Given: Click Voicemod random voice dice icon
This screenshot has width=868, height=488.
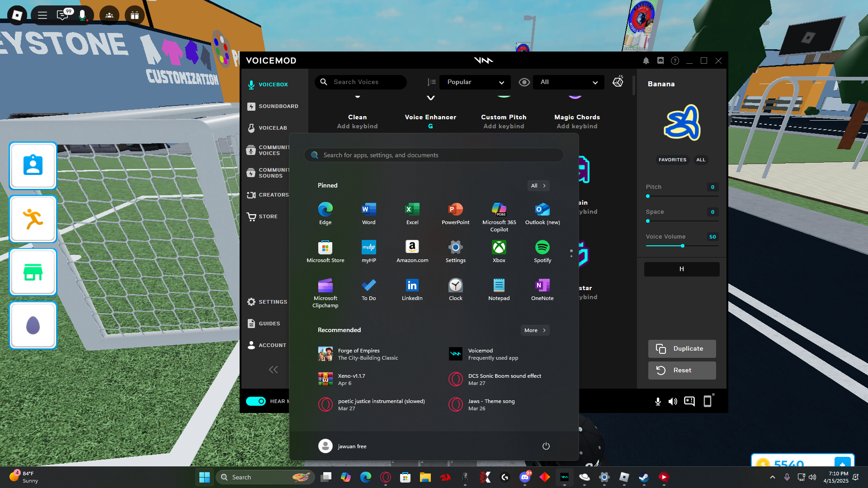Looking at the screenshot, I should pyautogui.click(x=618, y=82).
